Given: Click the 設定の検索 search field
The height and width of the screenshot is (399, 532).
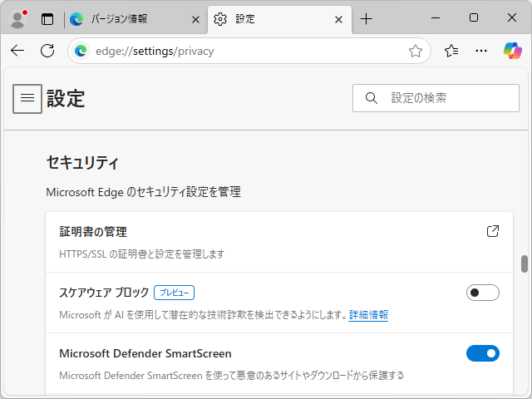Looking at the screenshot, I should (x=436, y=98).
